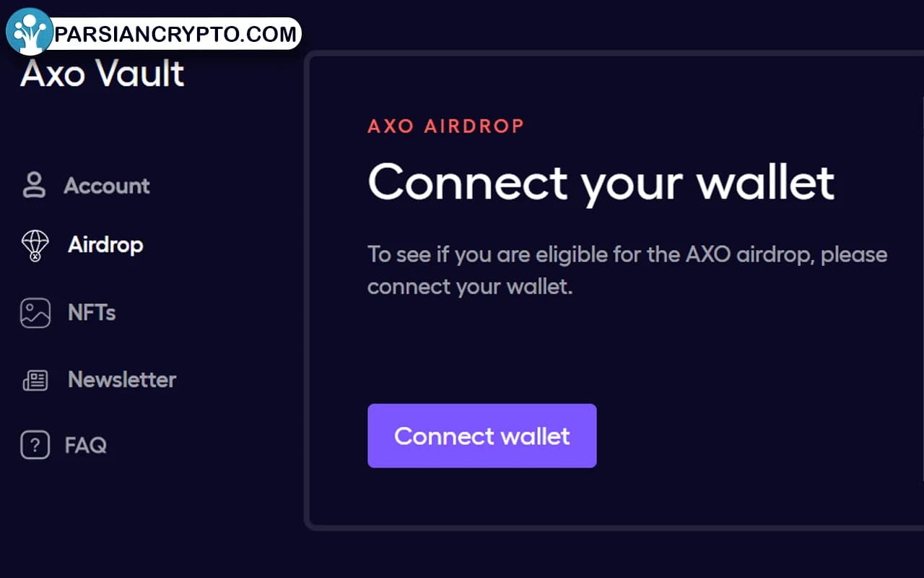The image size is (924, 578).
Task: Click the Account person icon
Action: pos(34,186)
